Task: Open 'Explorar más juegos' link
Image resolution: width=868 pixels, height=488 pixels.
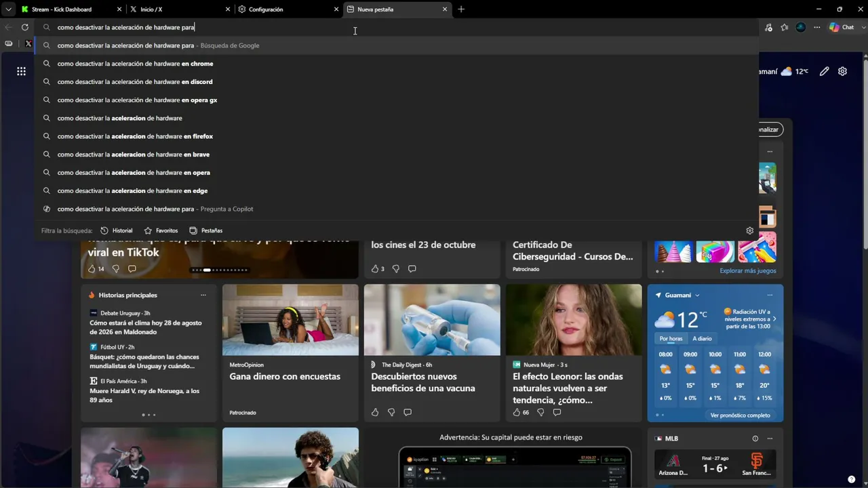Action: click(748, 271)
